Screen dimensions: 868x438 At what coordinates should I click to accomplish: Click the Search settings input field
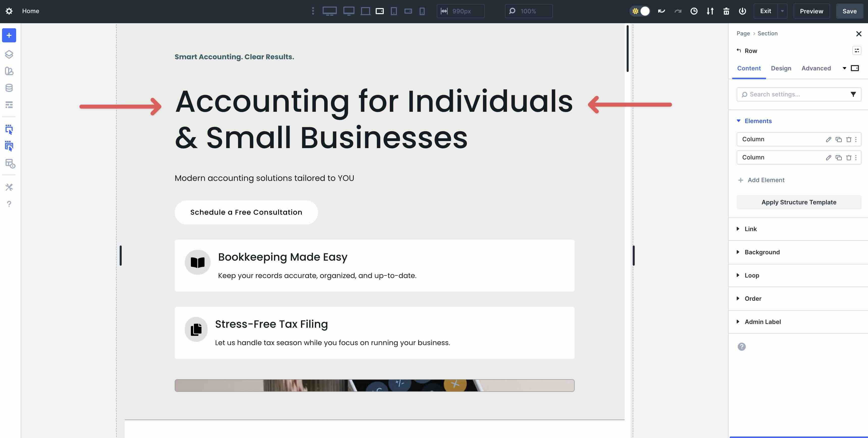795,94
